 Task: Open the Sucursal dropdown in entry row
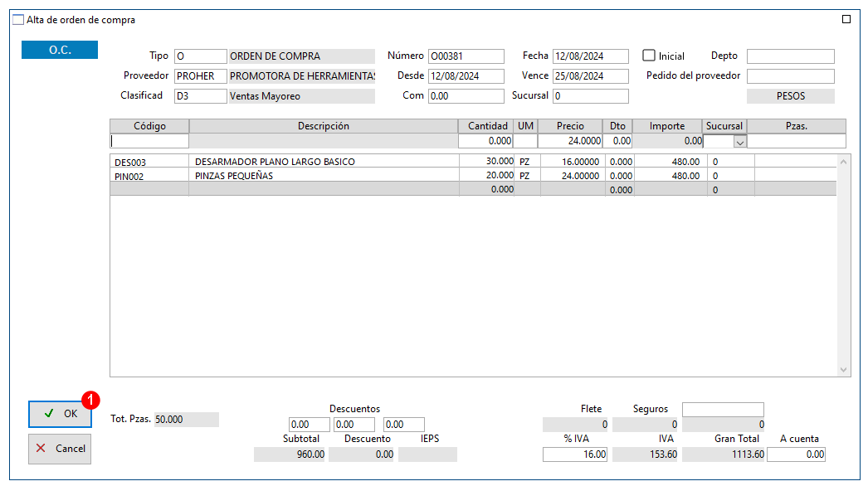tap(739, 143)
